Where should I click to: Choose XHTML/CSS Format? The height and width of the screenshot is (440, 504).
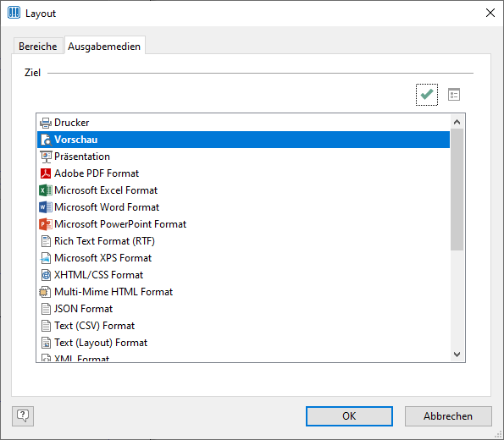244,275
